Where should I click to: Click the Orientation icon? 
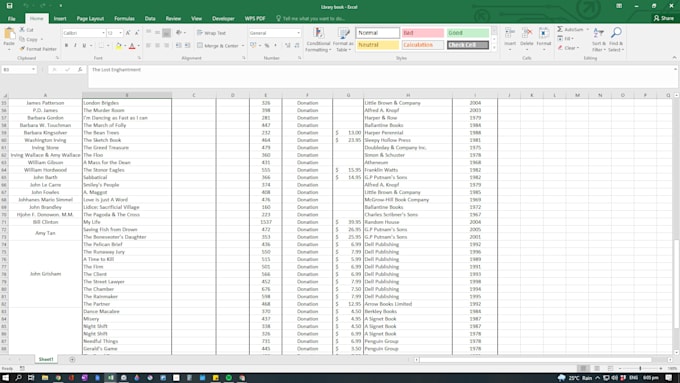[179, 33]
